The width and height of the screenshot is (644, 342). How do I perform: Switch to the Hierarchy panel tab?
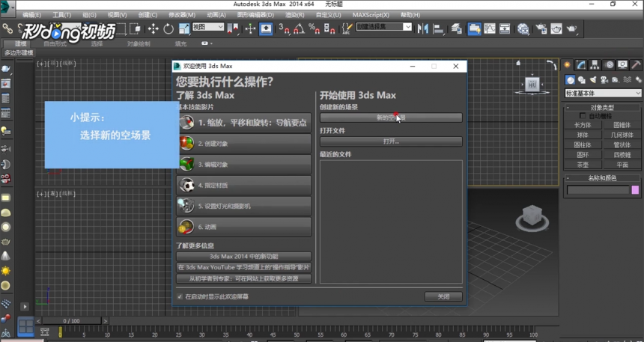click(595, 65)
